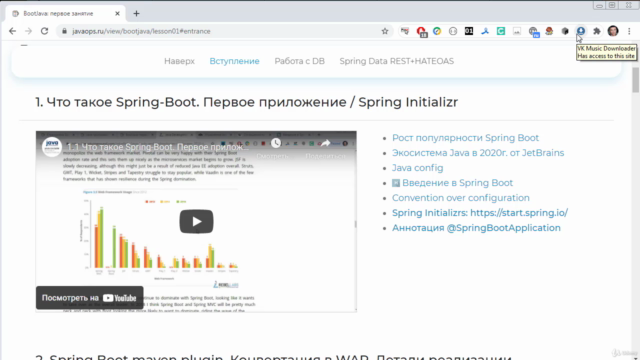This screenshot has width=640, height=360.
Task: Open link Рост популярности Spring Boot
Action: tap(465, 138)
